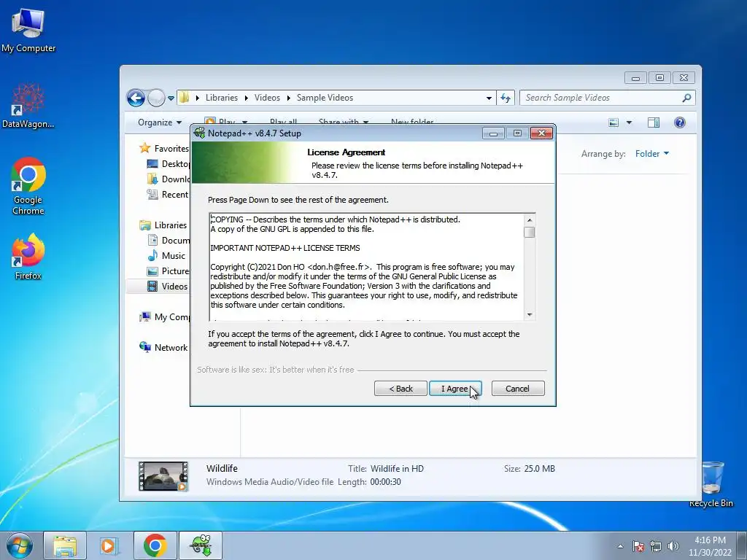The image size is (747, 560).
Task: Open the recent pages dropdown in Explorer
Action: [171, 98]
